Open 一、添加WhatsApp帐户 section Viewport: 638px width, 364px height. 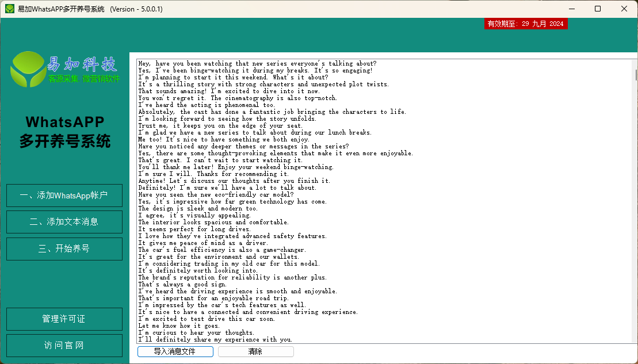click(64, 196)
